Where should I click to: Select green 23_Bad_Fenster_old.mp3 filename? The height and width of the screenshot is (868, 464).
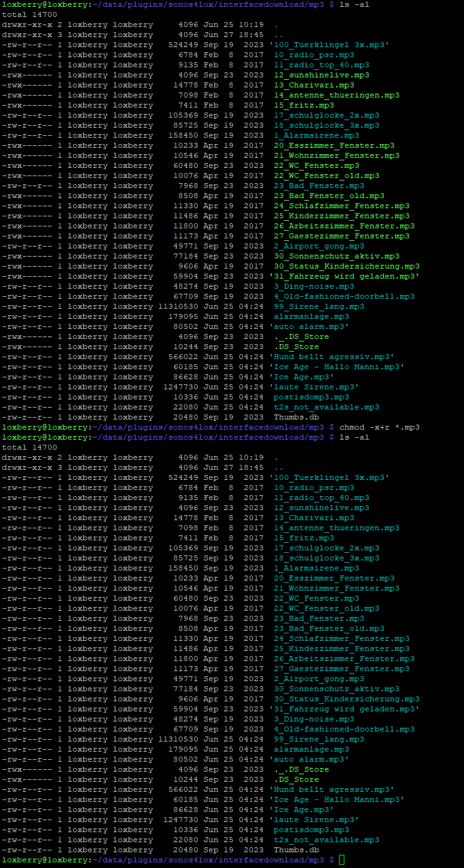click(x=329, y=196)
